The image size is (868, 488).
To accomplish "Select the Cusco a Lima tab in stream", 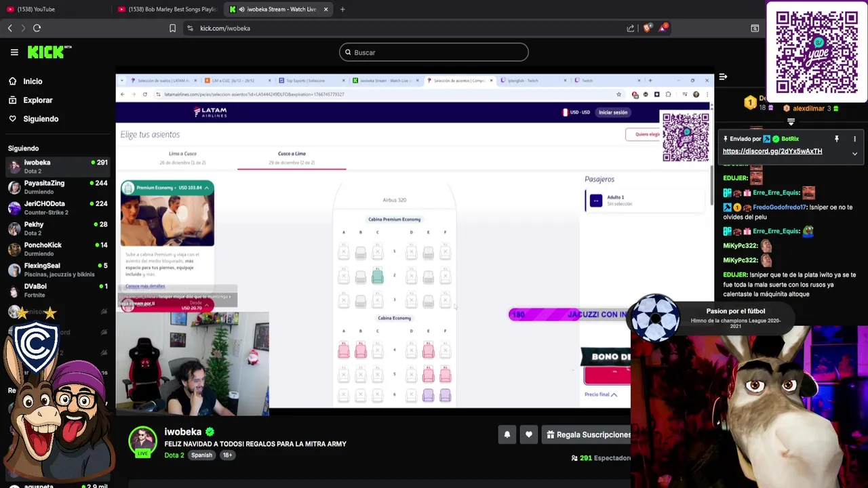I will tap(292, 157).
